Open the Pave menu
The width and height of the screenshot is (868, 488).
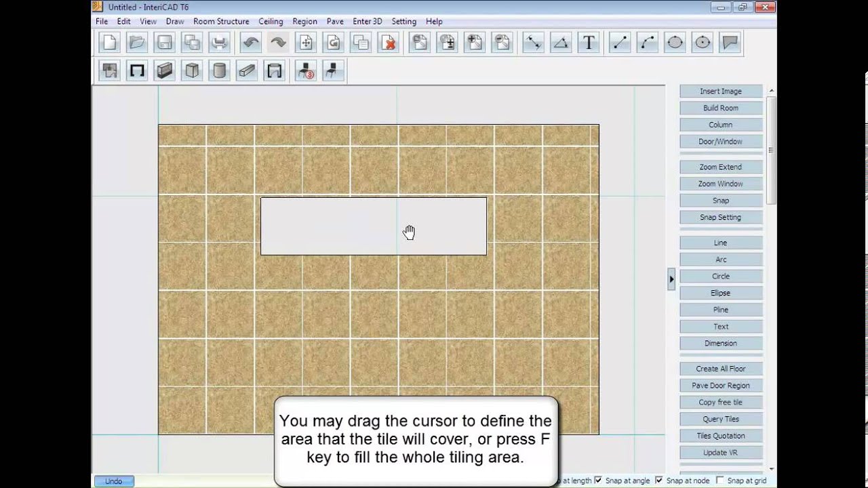pos(335,22)
